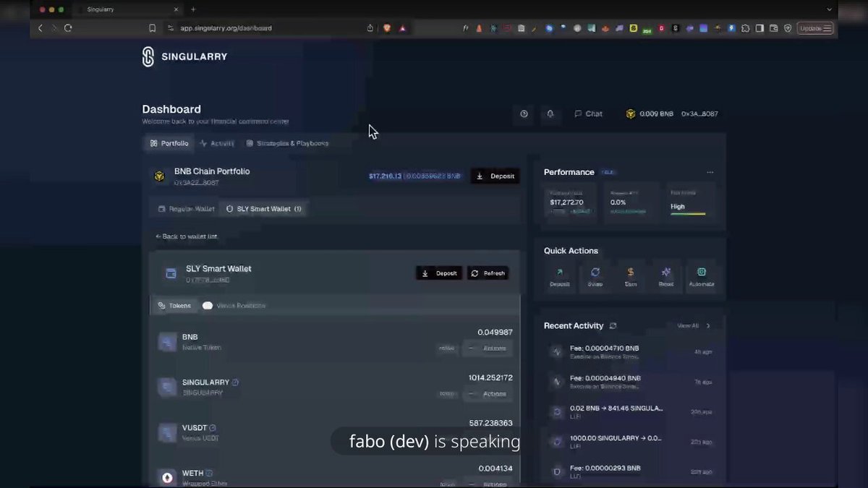Click the BNB balance 0.049987
The image size is (868, 488).
pos(495,333)
